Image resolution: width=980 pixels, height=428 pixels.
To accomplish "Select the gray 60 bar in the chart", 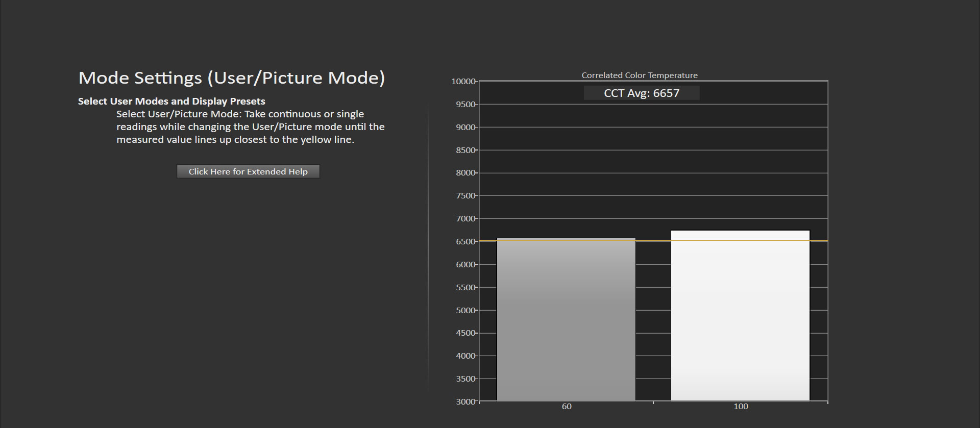I will [x=566, y=319].
